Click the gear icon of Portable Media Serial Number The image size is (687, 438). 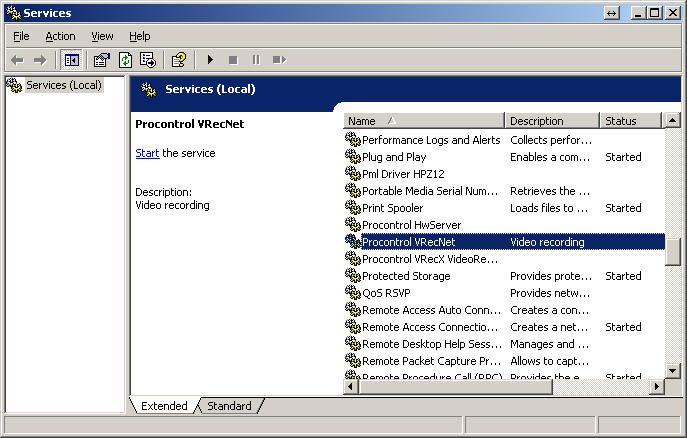[353, 191]
